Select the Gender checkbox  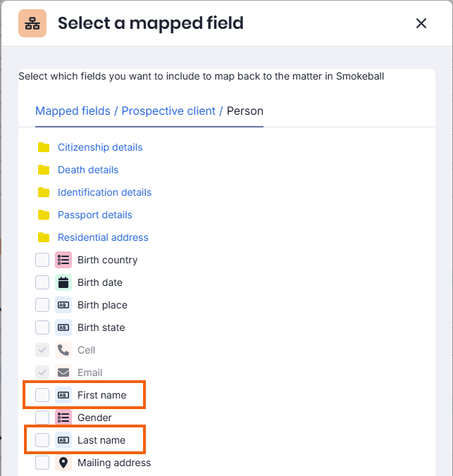42,418
